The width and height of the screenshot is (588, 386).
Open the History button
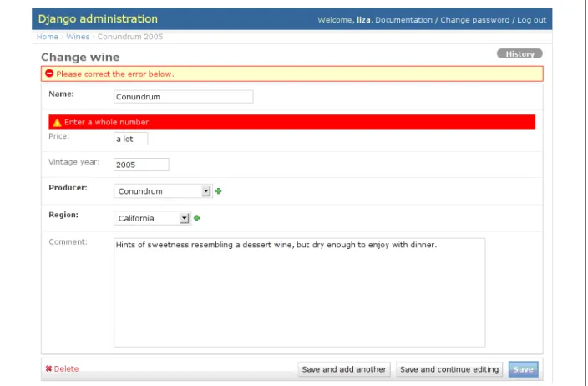click(x=520, y=53)
